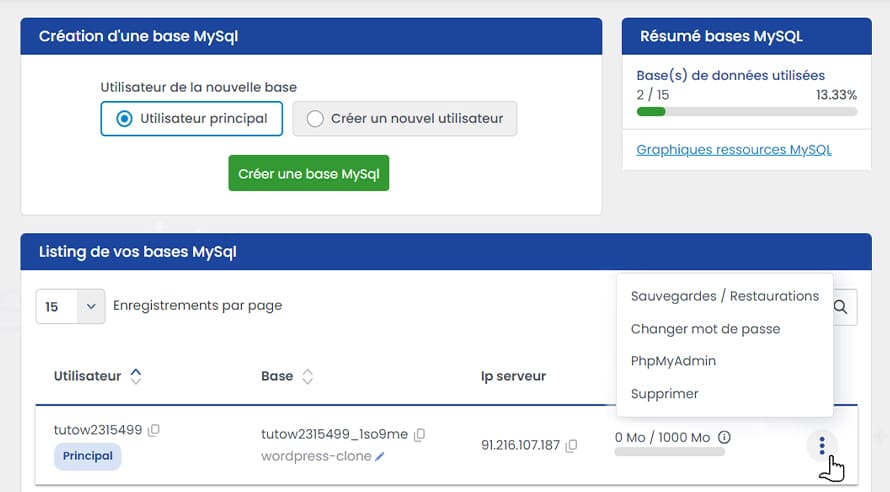Choose Sauvegardes / Restaurations from menu
Screen dimensions: 890x492
point(724,296)
